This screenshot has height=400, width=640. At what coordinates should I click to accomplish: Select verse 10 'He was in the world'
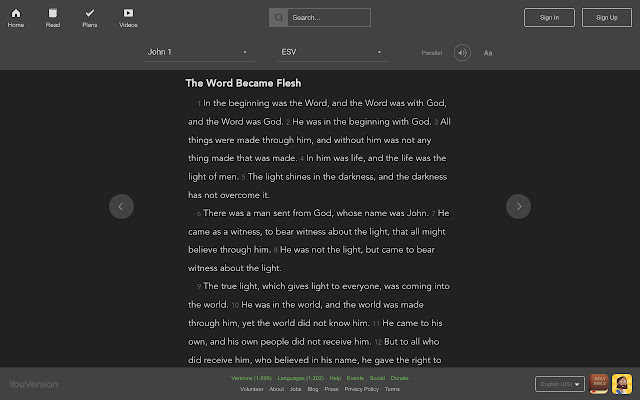tap(281, 305)
